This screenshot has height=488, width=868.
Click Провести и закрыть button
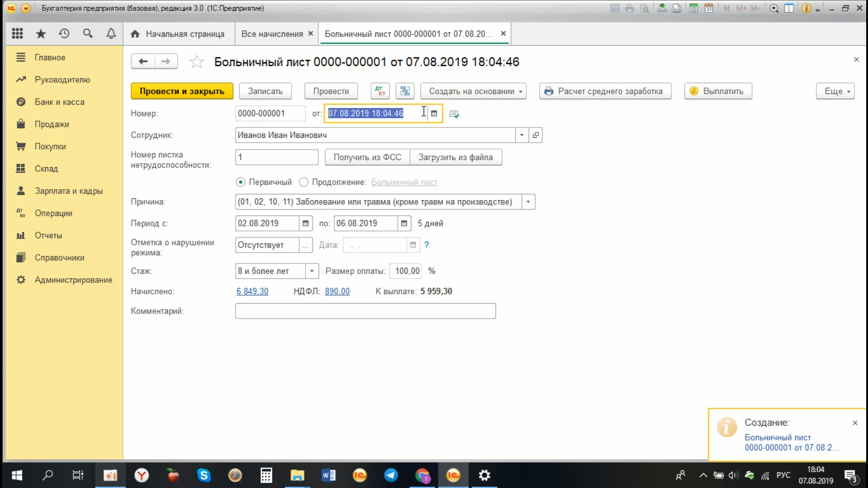[182, 91]
